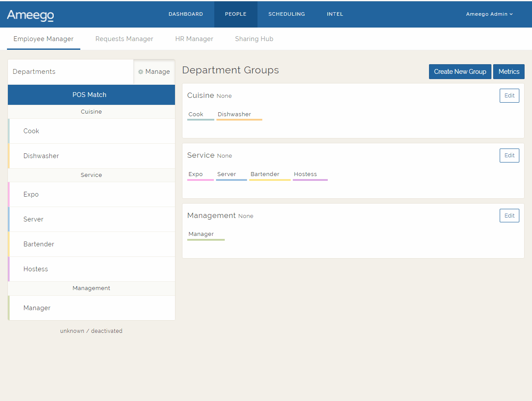Click the Ameego logo
This screenshot has width=532, height=401.
click(31, 15)
